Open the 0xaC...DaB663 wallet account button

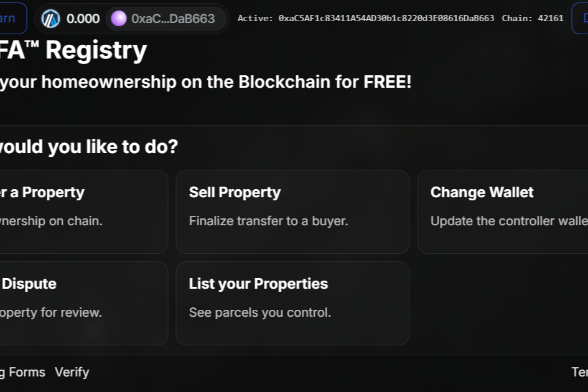(x=165, y=19)
